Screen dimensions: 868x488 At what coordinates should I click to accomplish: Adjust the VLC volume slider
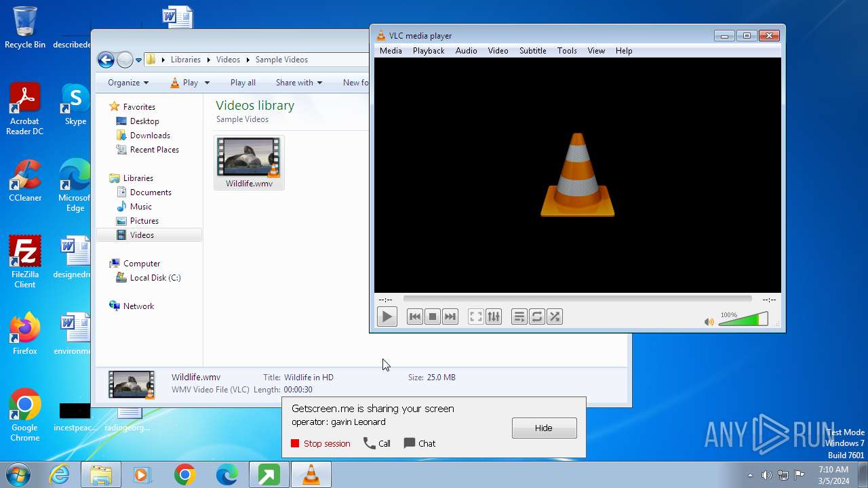pyautogui.click(x=743, y=319)
